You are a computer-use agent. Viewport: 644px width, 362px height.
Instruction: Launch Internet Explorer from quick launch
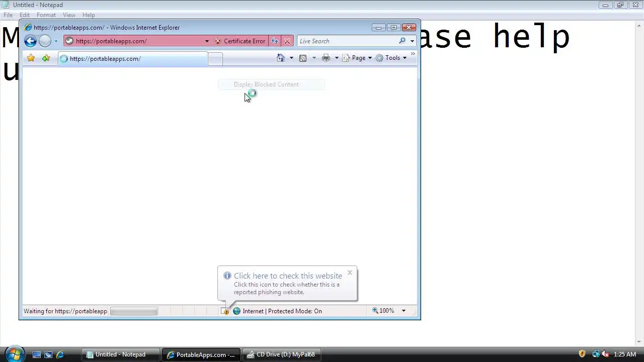[60, 354]
